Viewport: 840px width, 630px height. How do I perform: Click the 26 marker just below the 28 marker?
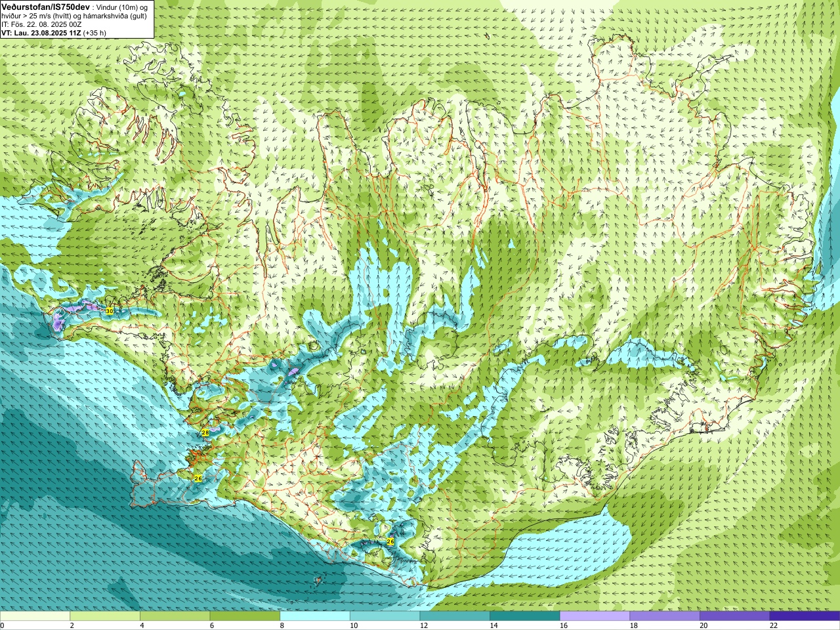pyautogui.click(x=198, y=478)
